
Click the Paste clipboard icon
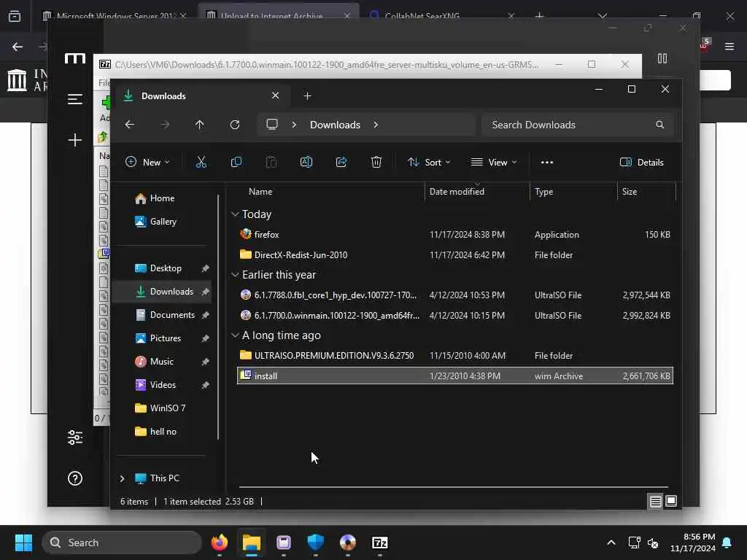click(x=271, y=163)
